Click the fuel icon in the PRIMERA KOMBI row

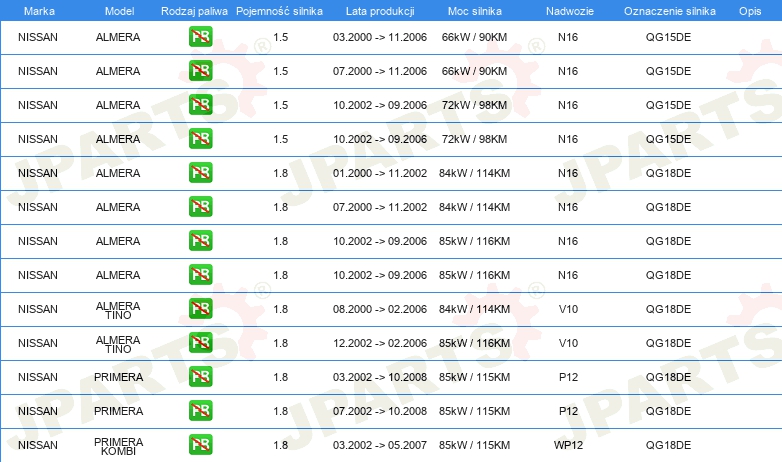click(200, 445)
